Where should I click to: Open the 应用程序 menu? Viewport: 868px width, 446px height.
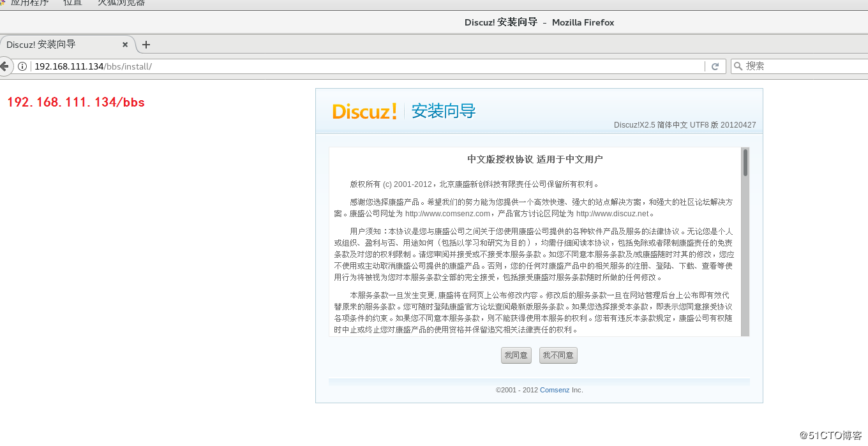[30, 3]
